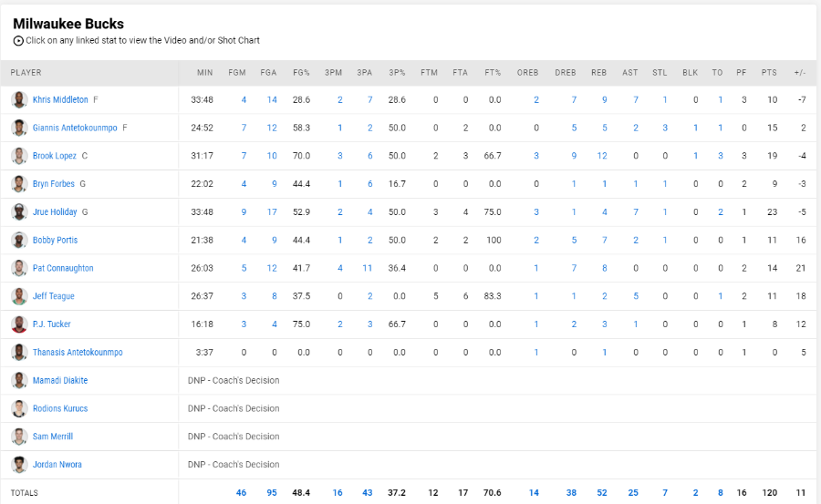Image resolution: width=821 pixels, height=504 pixels.
Task: View team total 43 three-point attempts
Action: point(367,493)
